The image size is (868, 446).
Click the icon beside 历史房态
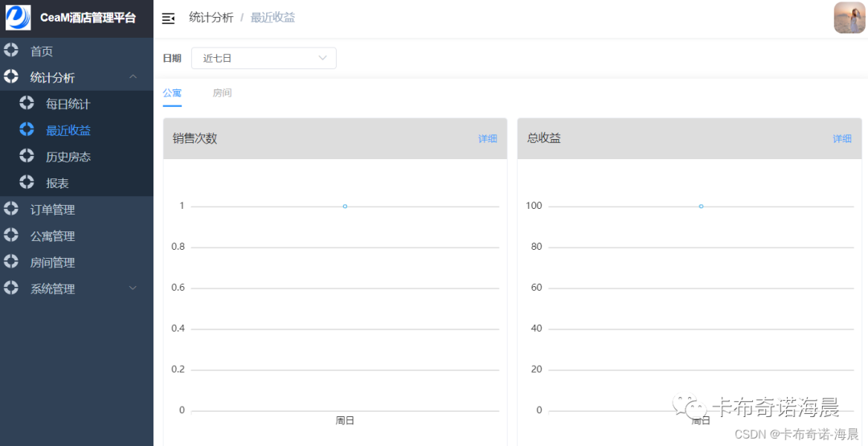pyautogui.click(x=27, y=156)
